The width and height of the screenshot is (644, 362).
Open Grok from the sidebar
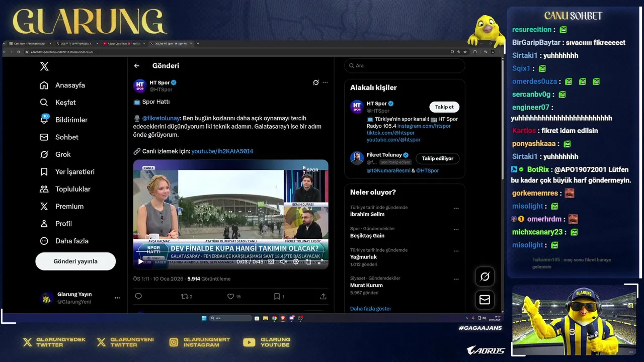(55, 154)
